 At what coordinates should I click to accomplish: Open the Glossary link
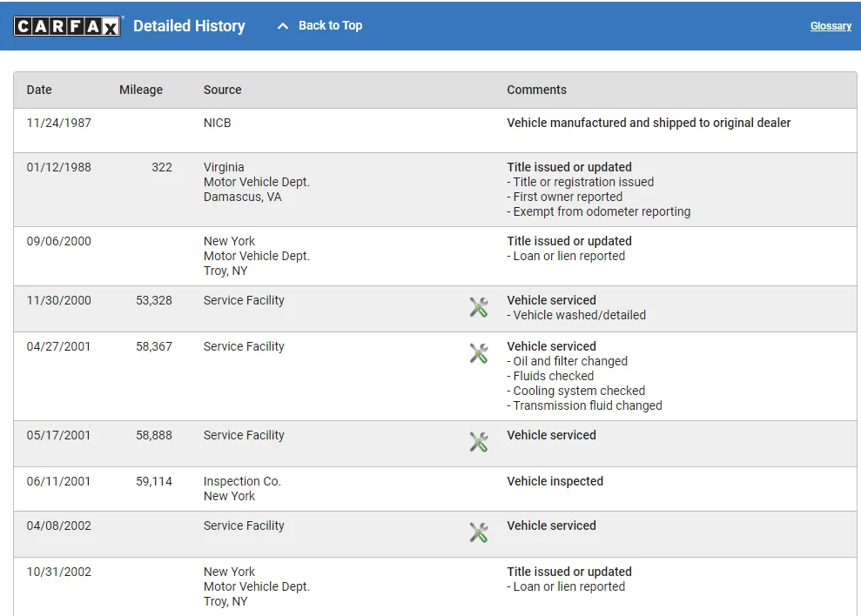tap(831, 26)
